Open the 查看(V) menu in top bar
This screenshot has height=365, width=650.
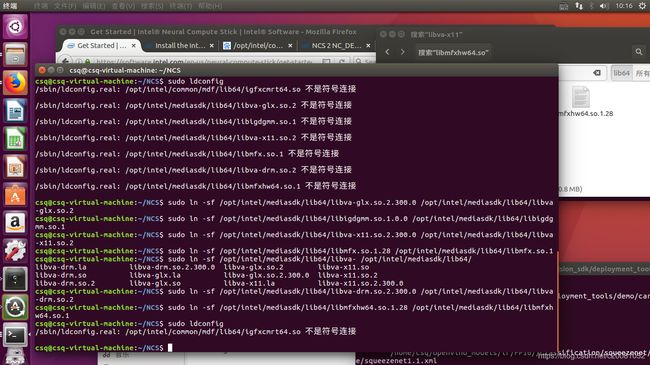tap(123, 6)
